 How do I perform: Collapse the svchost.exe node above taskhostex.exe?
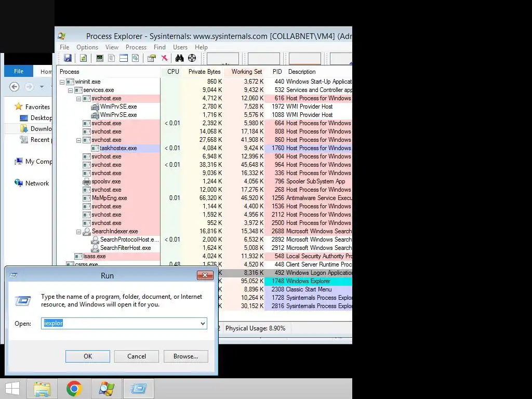pos(79,140)
